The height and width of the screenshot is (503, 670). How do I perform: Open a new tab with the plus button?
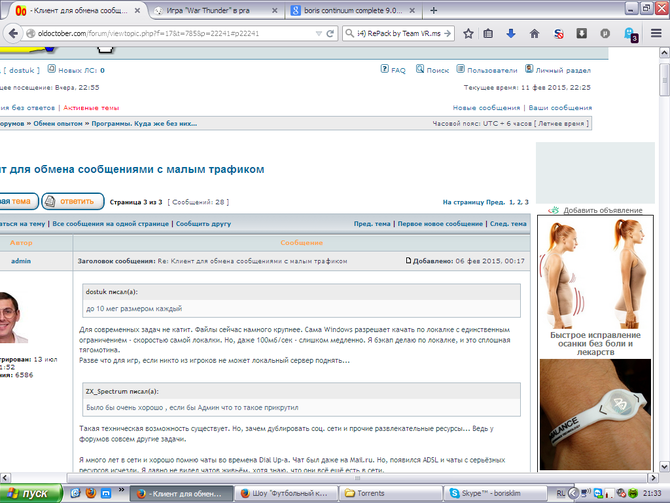click(433, 10)
